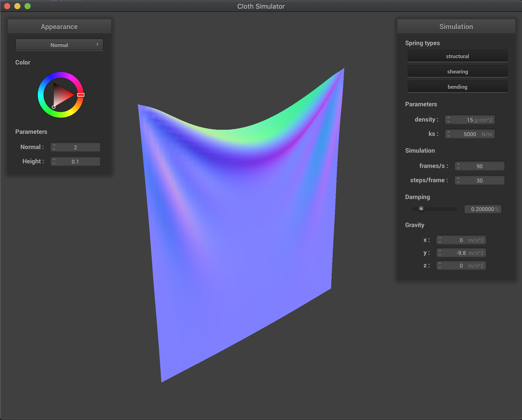
Task: Toggle the bending spring type button
Action: [x=457, y=87]
